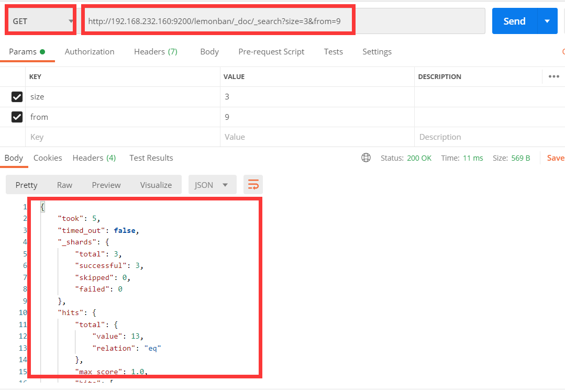Open the three-dots column options

point(553,76)
